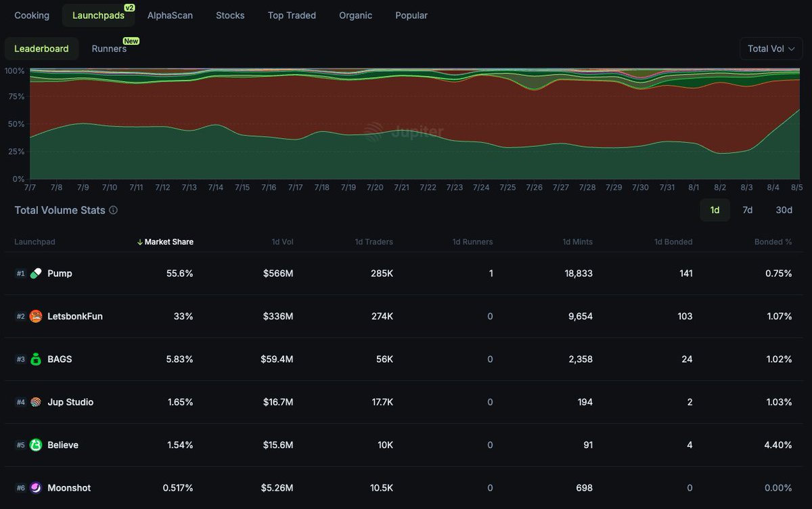The height and width of the screenshot is (509, 812).
Task: Open the BAGS launchpad name
Action: pyautogui.click(x=60, y=359)
